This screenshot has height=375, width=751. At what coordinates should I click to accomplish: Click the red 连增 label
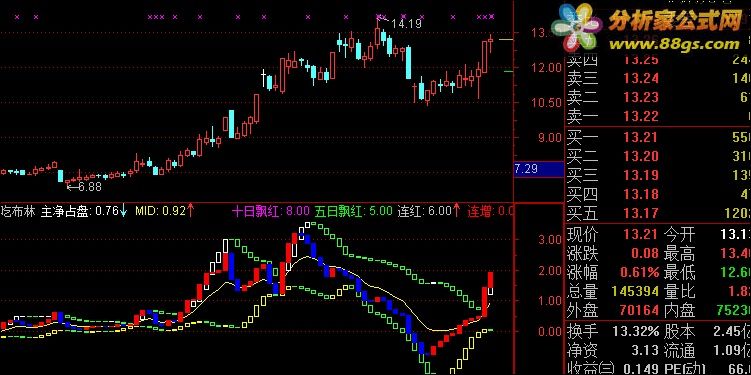[480, 211]
